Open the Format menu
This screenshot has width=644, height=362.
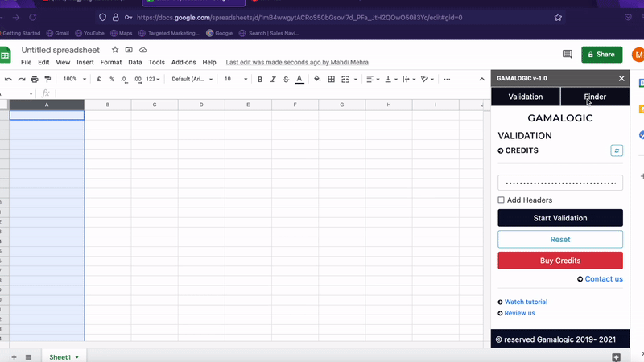click(111, 63)
